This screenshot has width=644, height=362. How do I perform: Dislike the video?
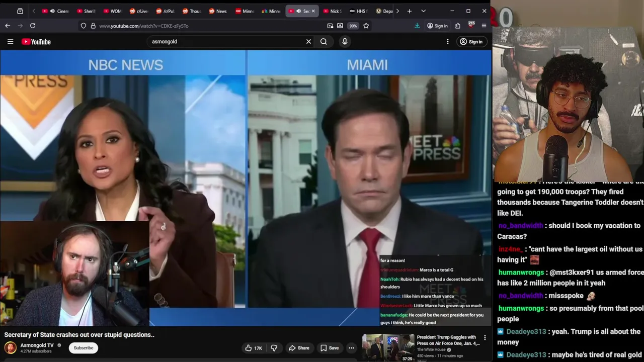pos(274,348)
